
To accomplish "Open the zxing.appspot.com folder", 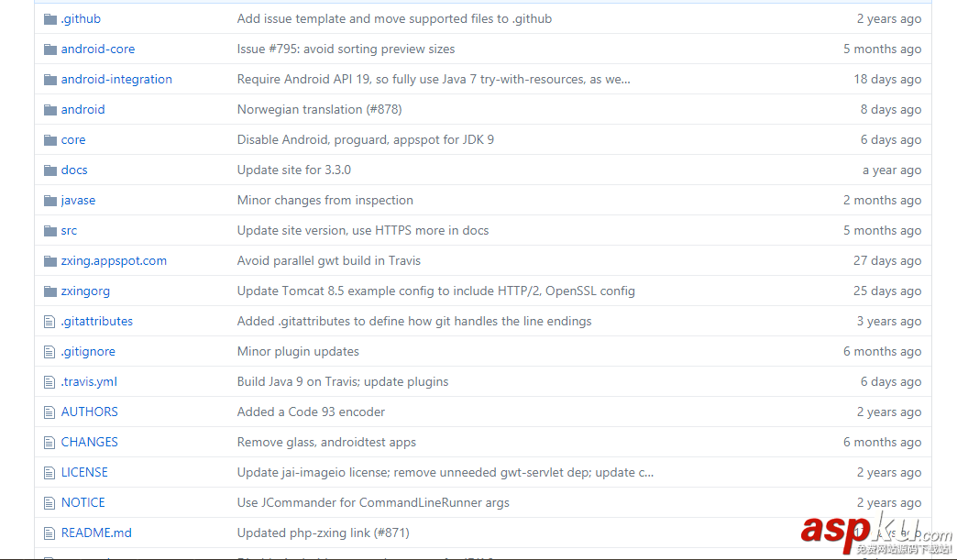I will click(x=114, y=261).
